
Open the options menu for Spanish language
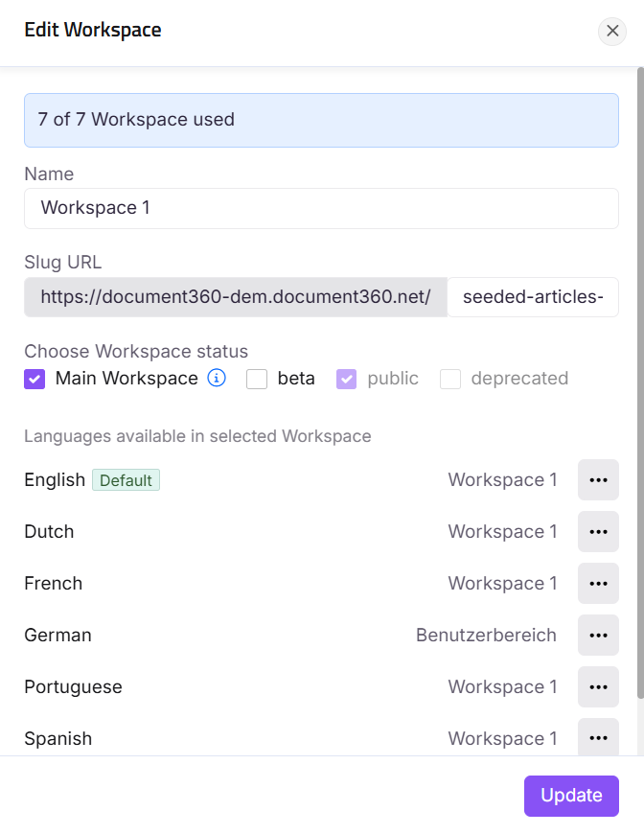(598, 738)
